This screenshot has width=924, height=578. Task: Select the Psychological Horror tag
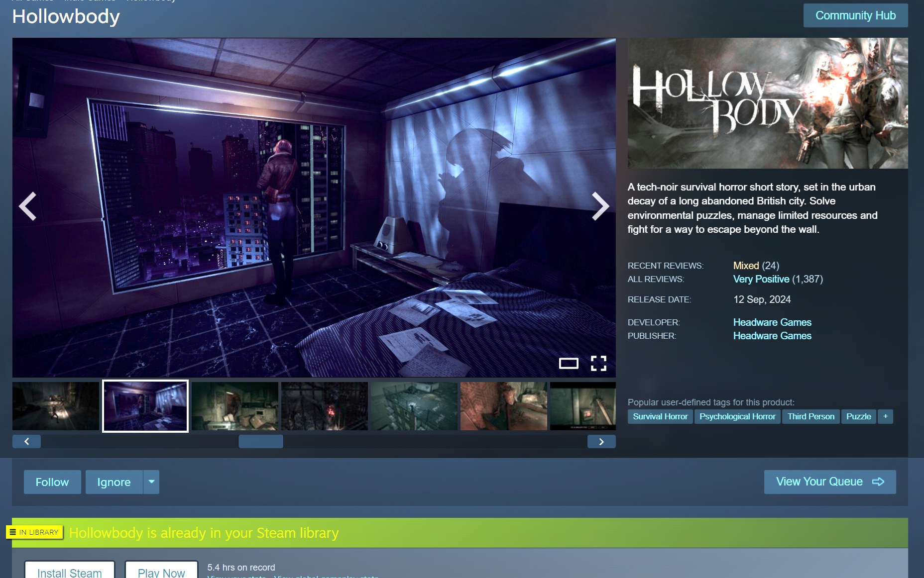[x=737, y=416]
